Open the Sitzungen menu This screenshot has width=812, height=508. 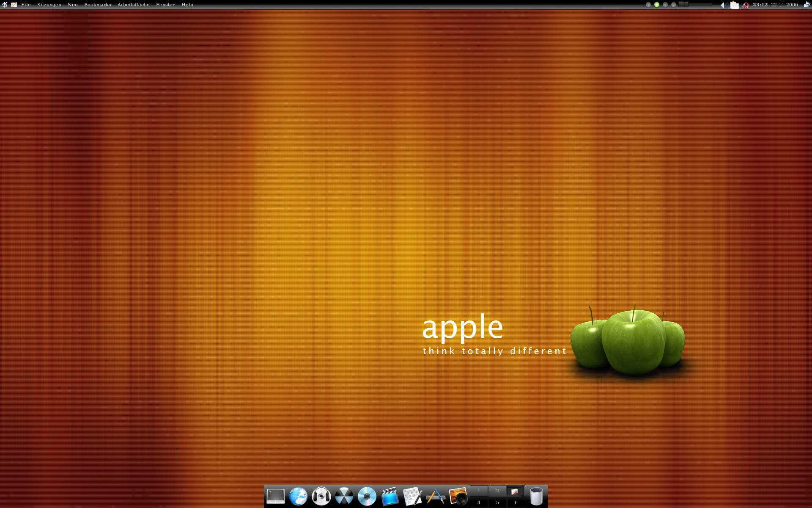coord(49,5)
